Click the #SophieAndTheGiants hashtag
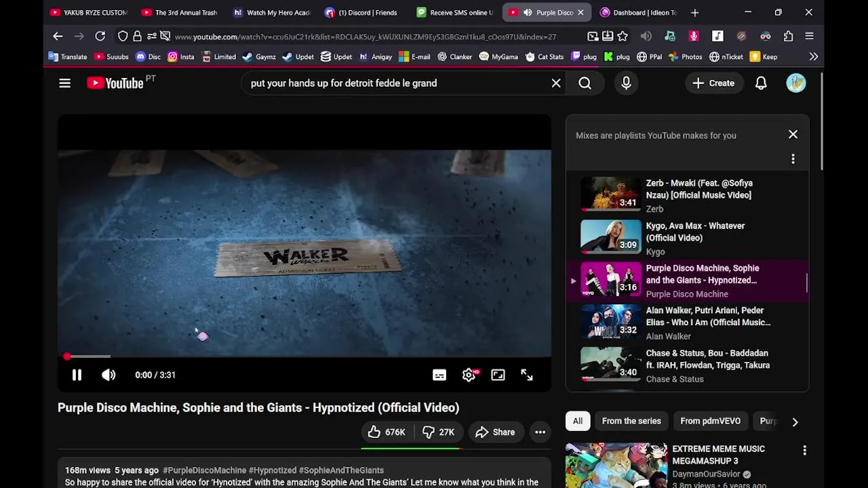868x488 pixels. point(341,470)
